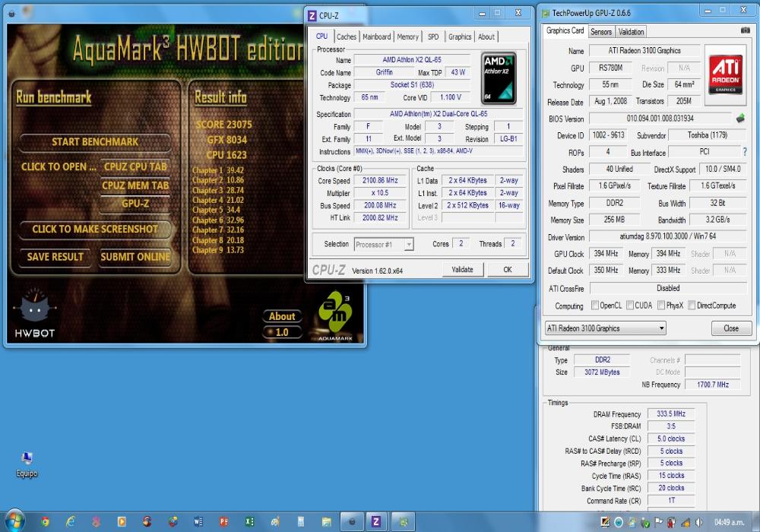Click the DRAM Frequency value 333.5 MHz
This screenshot has width=760, height=532.
click(671, 413)
